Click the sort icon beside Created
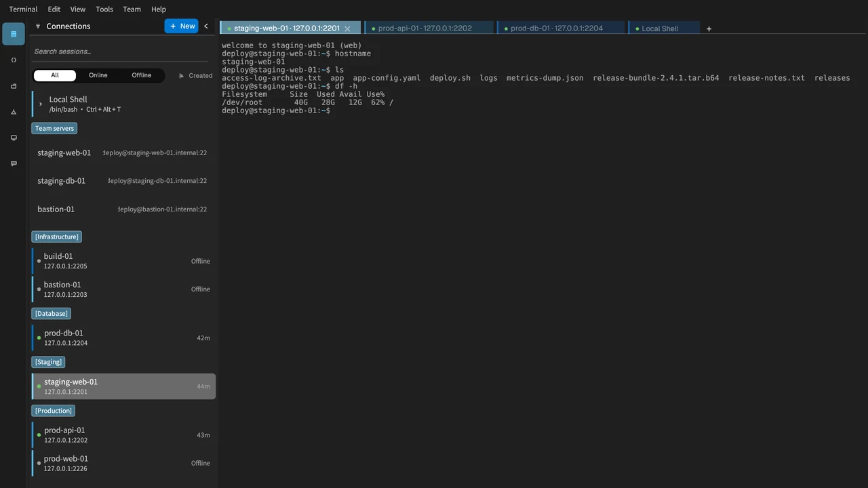Viewport: 868px width, 488px height. point(181,76)
